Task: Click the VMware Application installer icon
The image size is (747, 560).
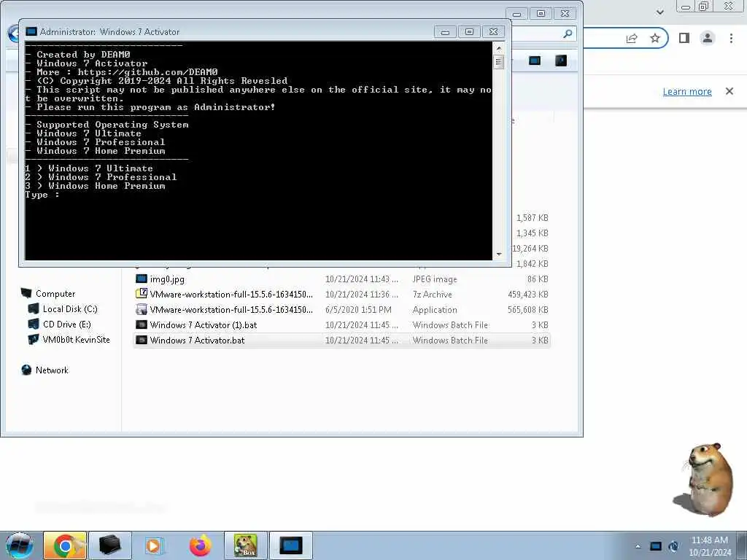Action: (142, 309)
